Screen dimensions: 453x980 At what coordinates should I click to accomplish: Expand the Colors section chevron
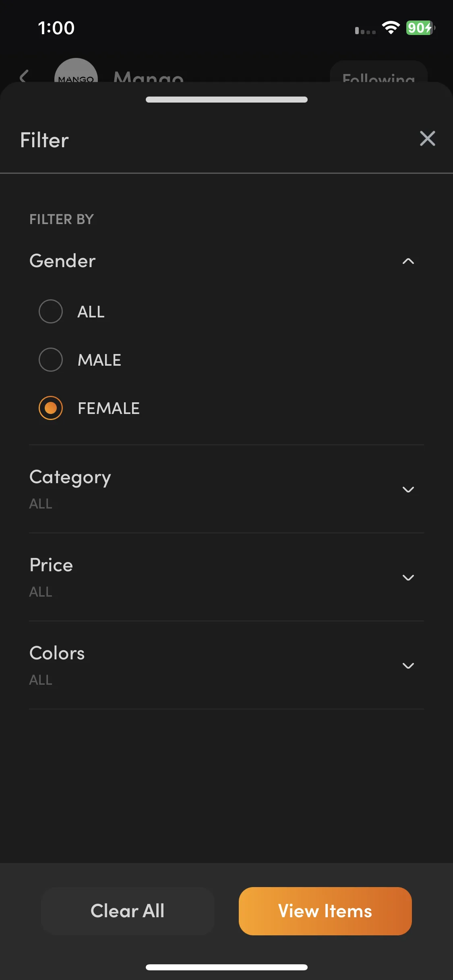point(408,666)
